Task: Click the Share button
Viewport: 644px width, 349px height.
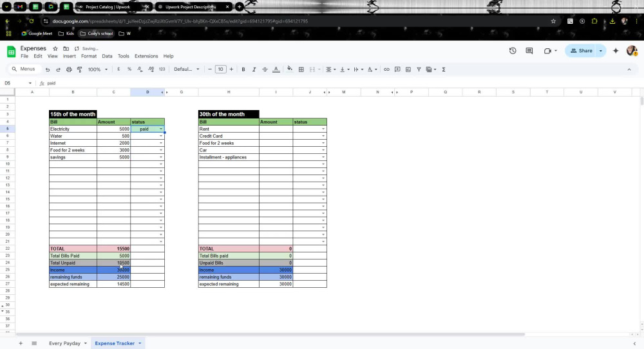Action: click(x=581, y=50)
